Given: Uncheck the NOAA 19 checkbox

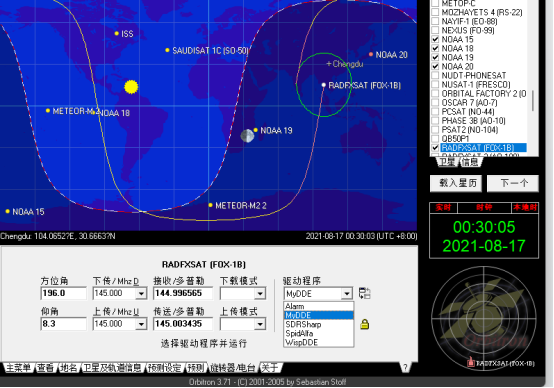Looking at the screenshot, I should (435, 57).
